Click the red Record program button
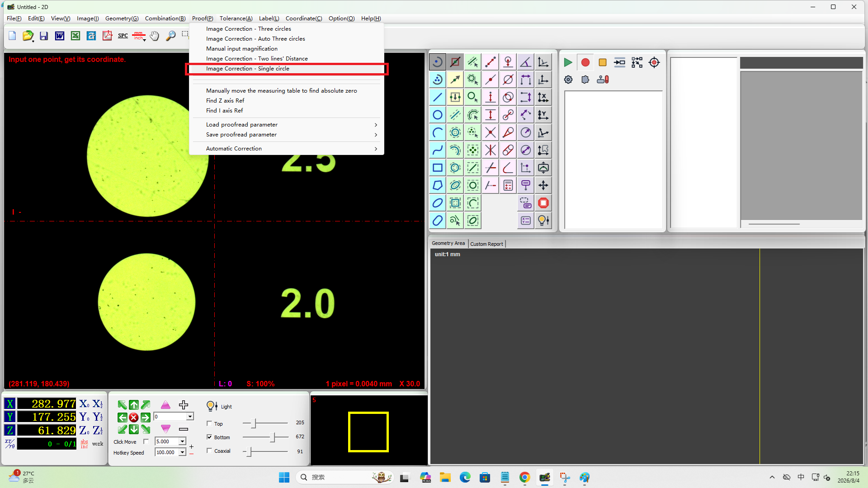Viewport: 868px width, 488px height. tap(585, 62)
